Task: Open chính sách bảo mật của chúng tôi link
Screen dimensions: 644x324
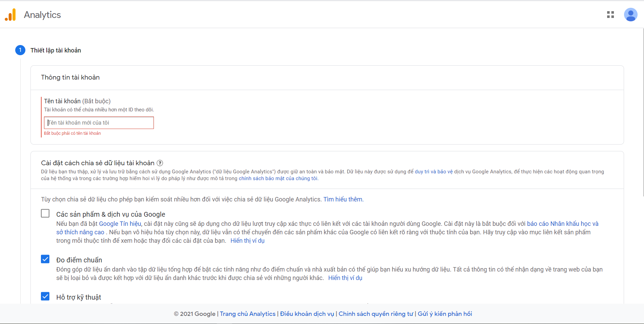Action: point(278,178)
